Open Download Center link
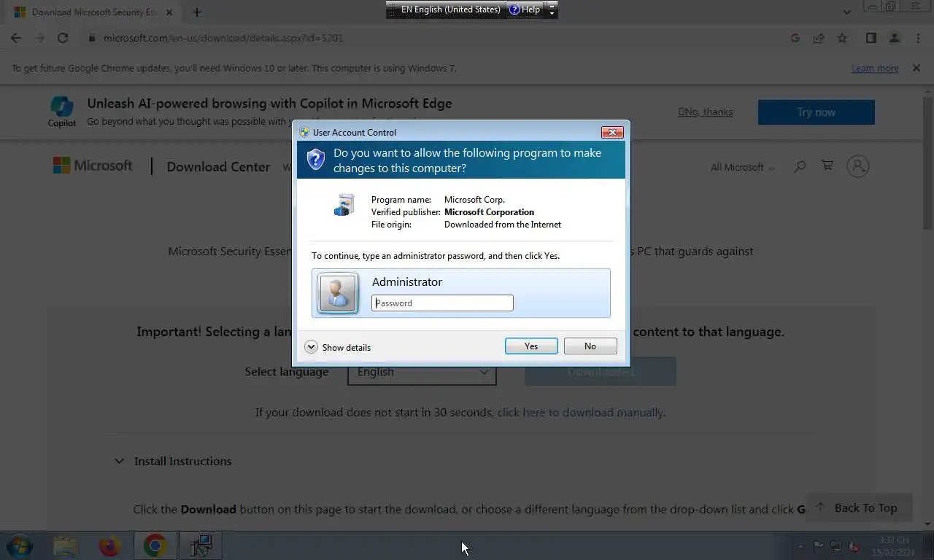Image resolution: width=934 pixels, height=560 pixels. (x=218, y=167)
